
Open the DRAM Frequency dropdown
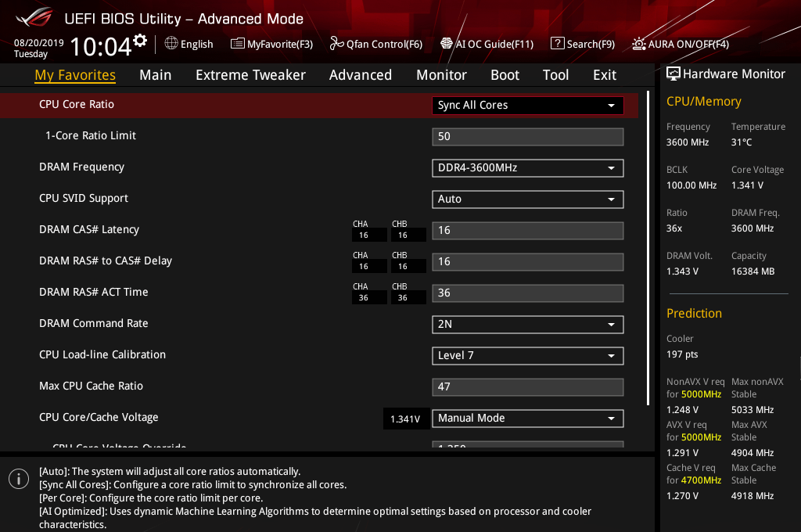point(528,168)
